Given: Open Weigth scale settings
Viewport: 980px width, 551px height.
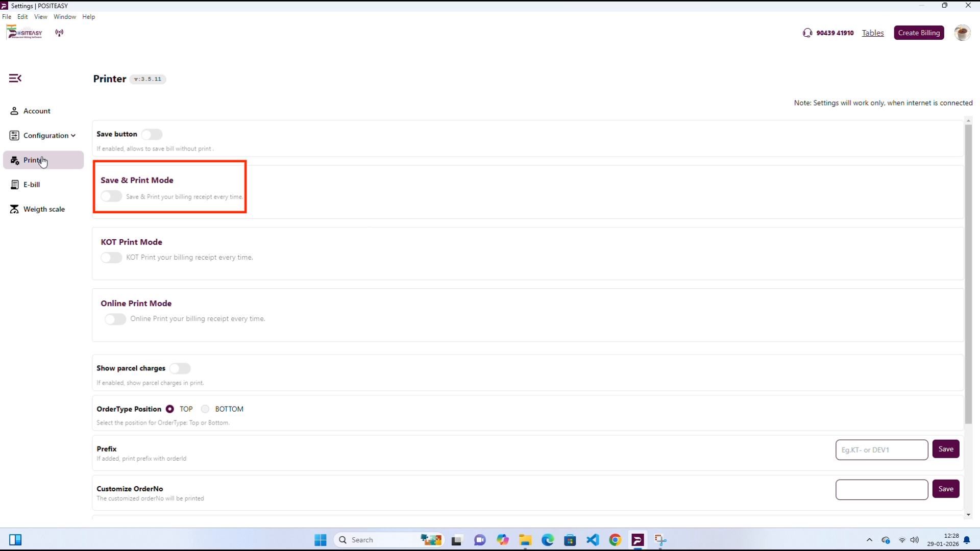Looking at the screenshot, I should tap(44, 209).
